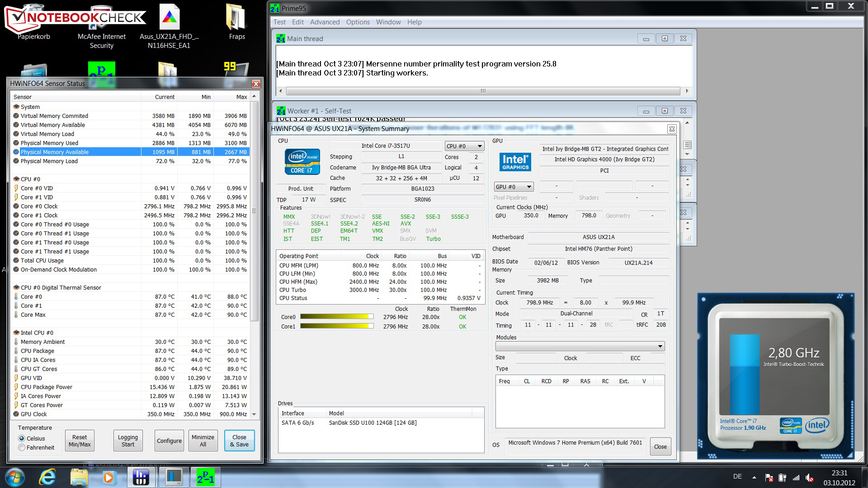
Task: Open the Help menu in Prime95
Action: click(x=414, y=22)
